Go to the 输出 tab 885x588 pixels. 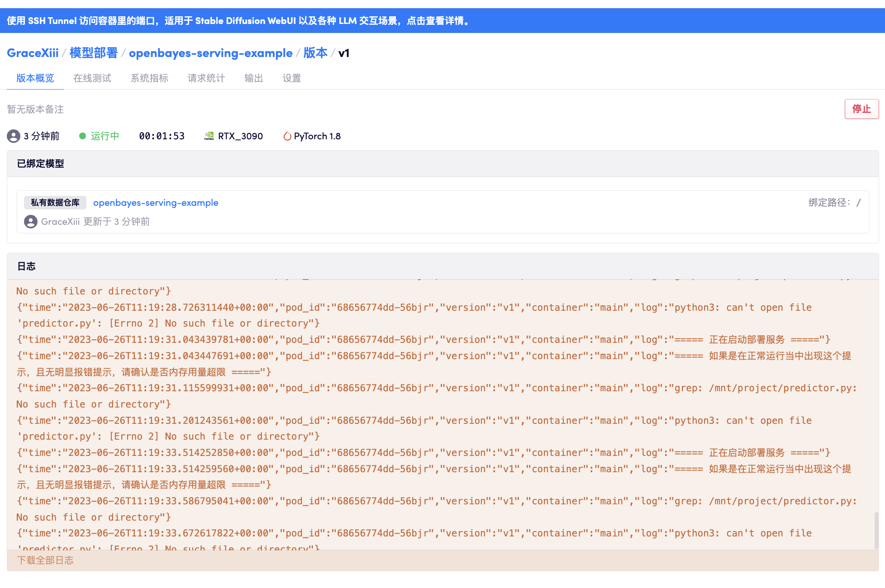253,78
